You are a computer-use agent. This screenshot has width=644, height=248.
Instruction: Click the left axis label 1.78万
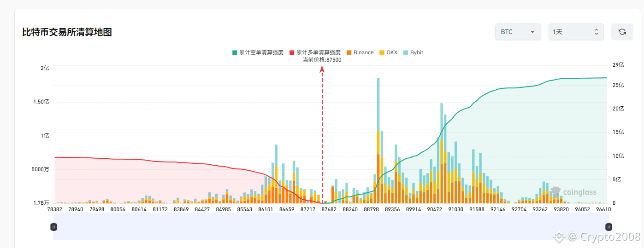pyautogui.click(x=41, y=203)
